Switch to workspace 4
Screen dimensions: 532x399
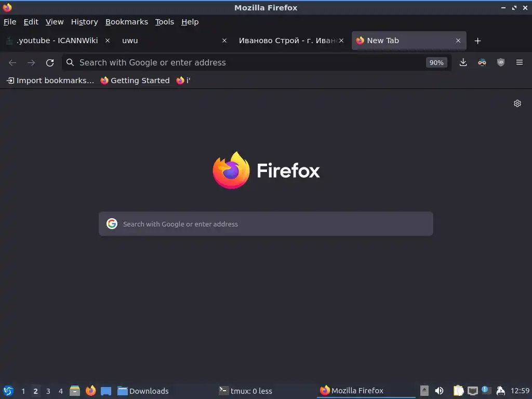tap(61, 391)
